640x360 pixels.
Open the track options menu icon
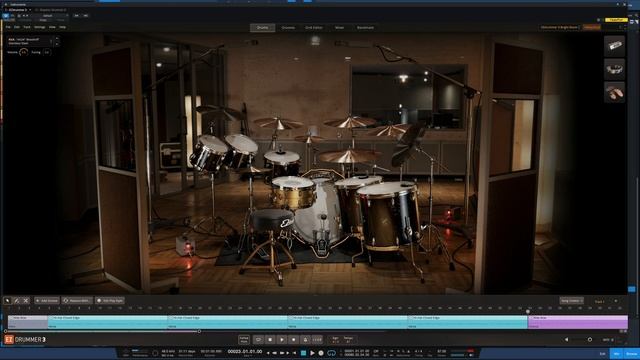click(x=616, y=301)
